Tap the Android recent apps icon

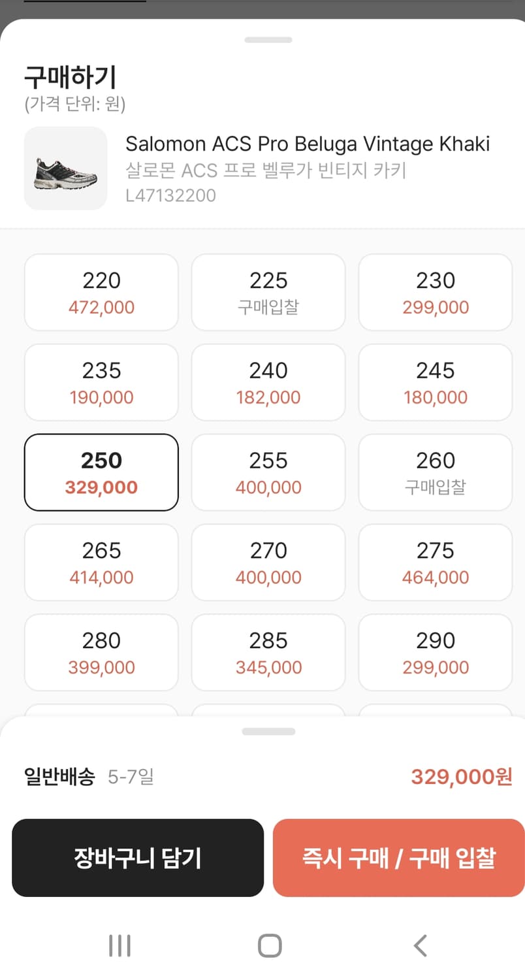(119, 945)
